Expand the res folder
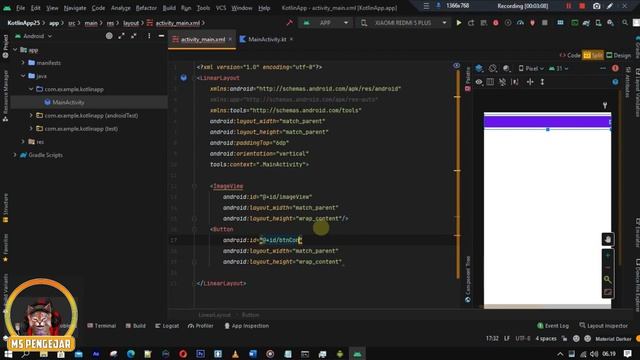This screenshot has width=640, height=360. point(23,142)
